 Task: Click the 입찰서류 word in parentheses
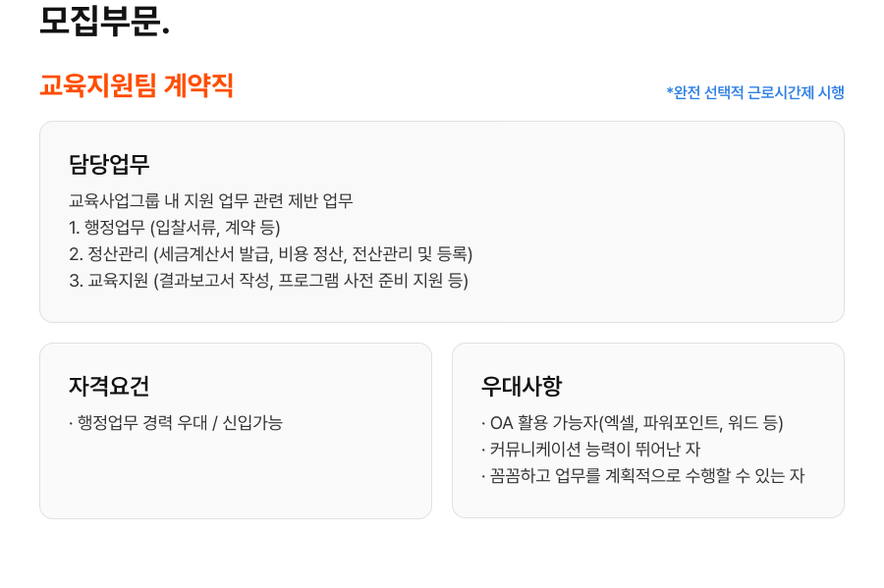pos(195,228)
